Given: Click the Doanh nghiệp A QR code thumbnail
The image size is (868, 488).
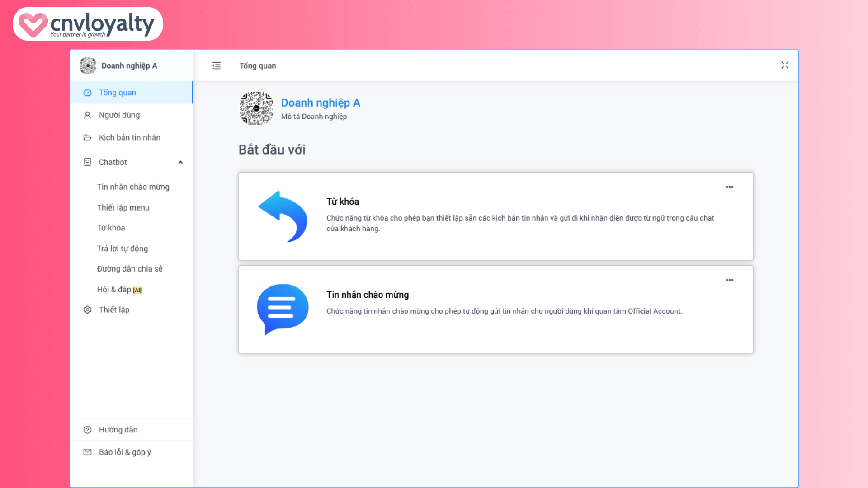Looking at the screenshot, I should pyautogui.click(x=256, y=108).
